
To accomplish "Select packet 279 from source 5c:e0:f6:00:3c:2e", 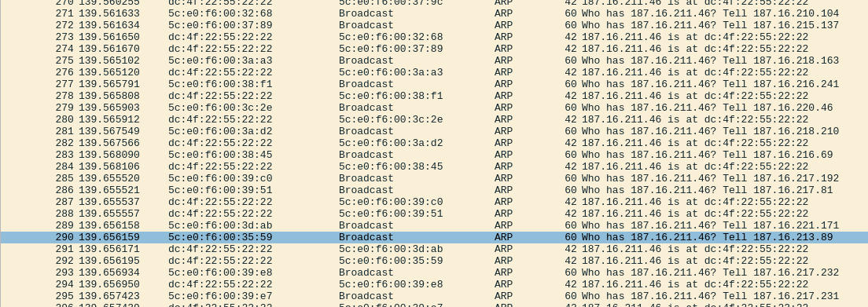I will coord(434,108).
